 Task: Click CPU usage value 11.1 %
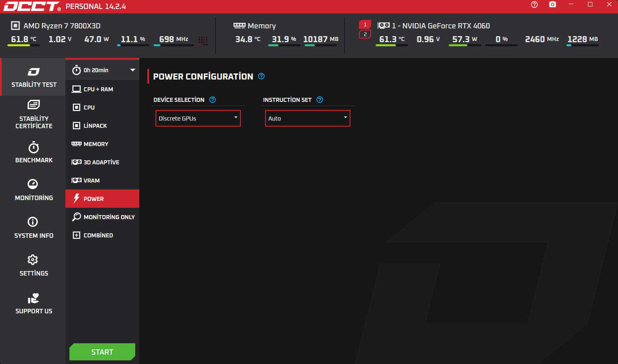point(133,39)
